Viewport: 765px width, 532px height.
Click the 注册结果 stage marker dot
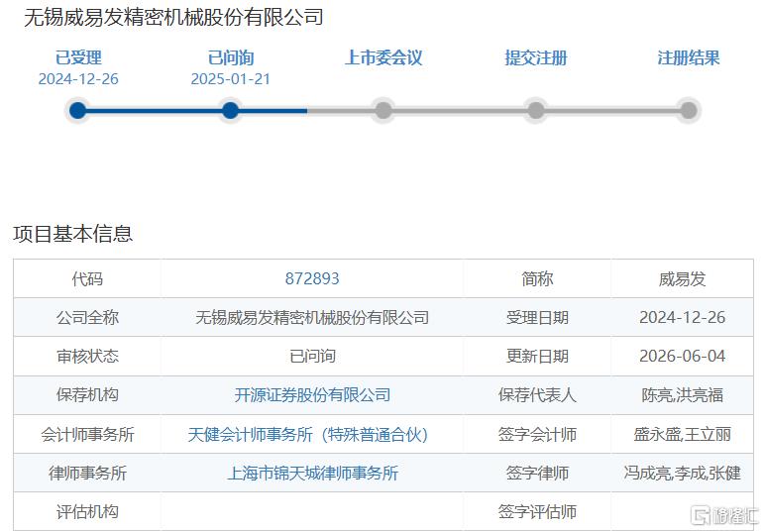688,111
